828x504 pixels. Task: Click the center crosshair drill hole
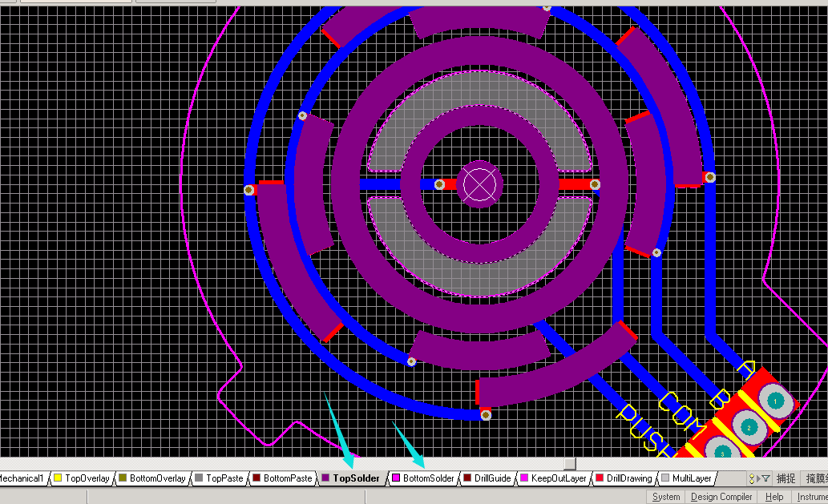pos(479,184)
